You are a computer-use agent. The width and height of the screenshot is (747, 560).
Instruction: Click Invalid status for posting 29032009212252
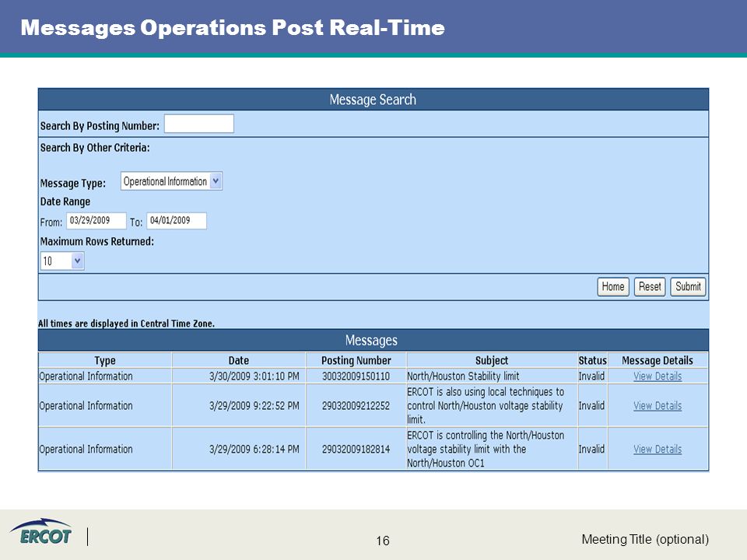pos(591,406)
